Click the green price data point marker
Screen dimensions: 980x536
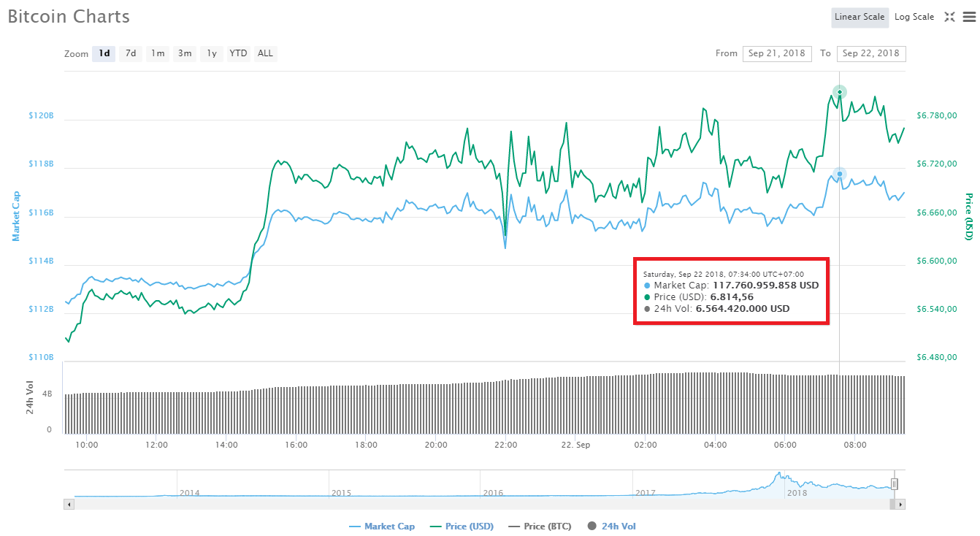(840, 91)
